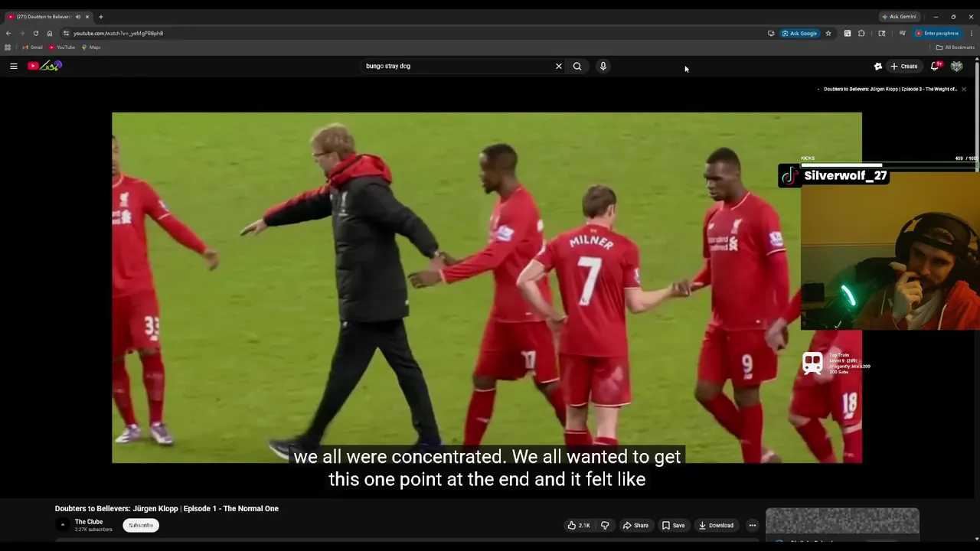Click Ask Gemini in the title bar
This screenshot has height=551, width=980.
click(x=899, y=16)
